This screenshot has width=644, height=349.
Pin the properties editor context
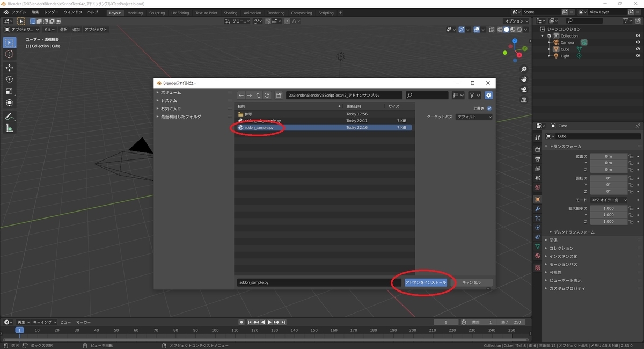pos(638,126)
